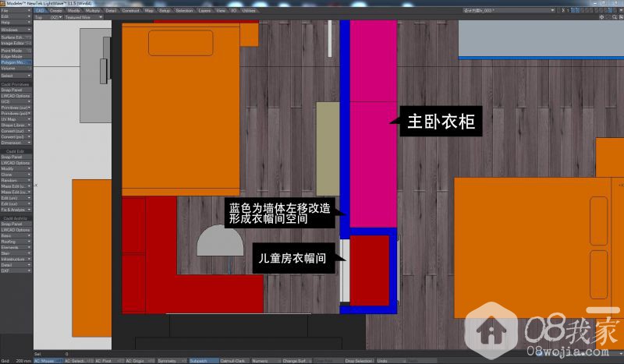Open the Create tab
Image resolution: width=624 pixels, height=364 pixels.
coord(56,10)
